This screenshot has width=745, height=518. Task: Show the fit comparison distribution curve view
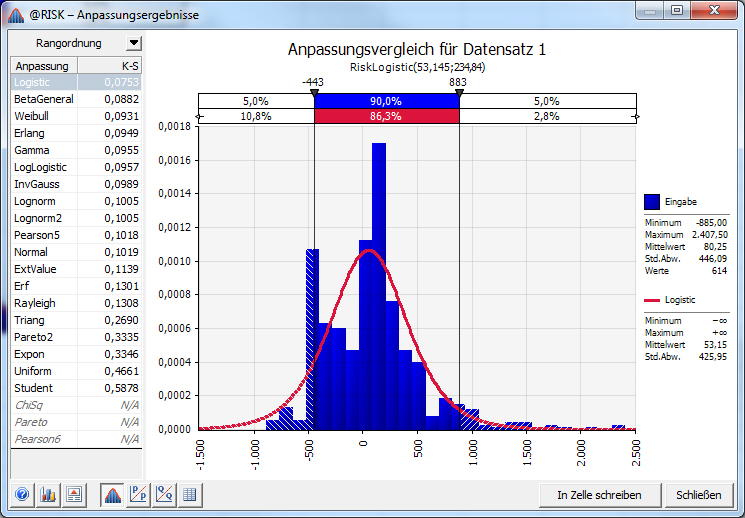click(x=113, y=495)
